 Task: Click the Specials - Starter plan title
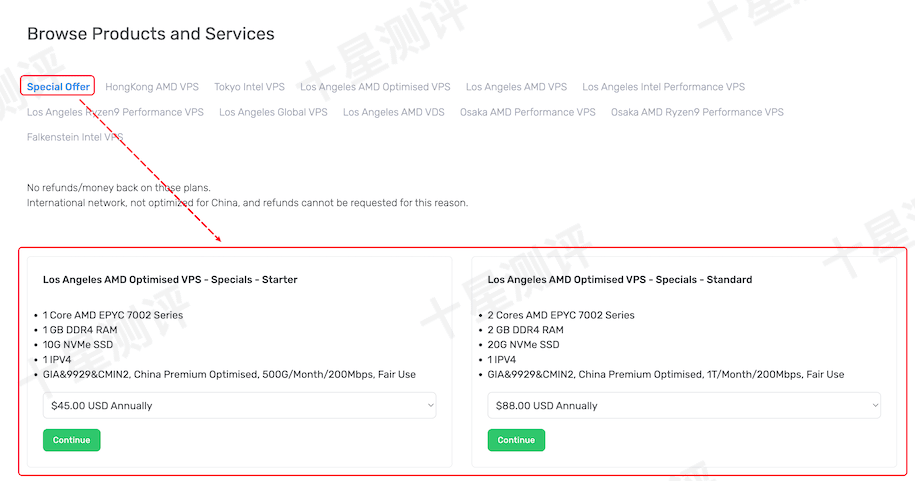tap(170, 280)
